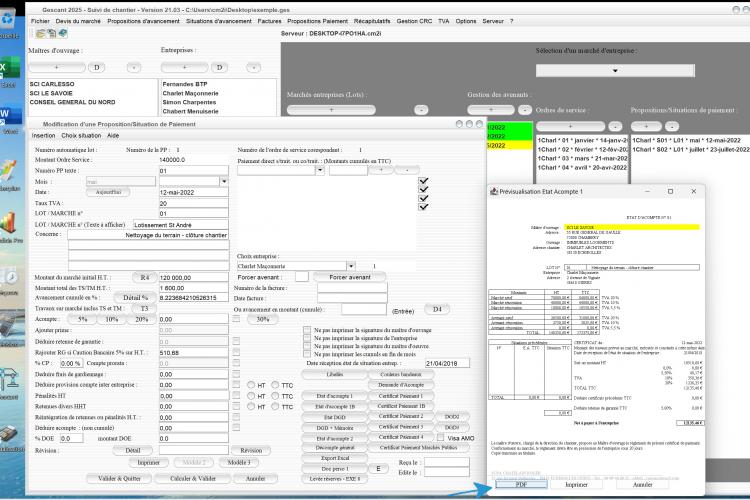Image resolution: width=750 pixels, height=500 pixels.
Task: Click Annuler in the Prévisualisation window
Action: coord(642,484)
